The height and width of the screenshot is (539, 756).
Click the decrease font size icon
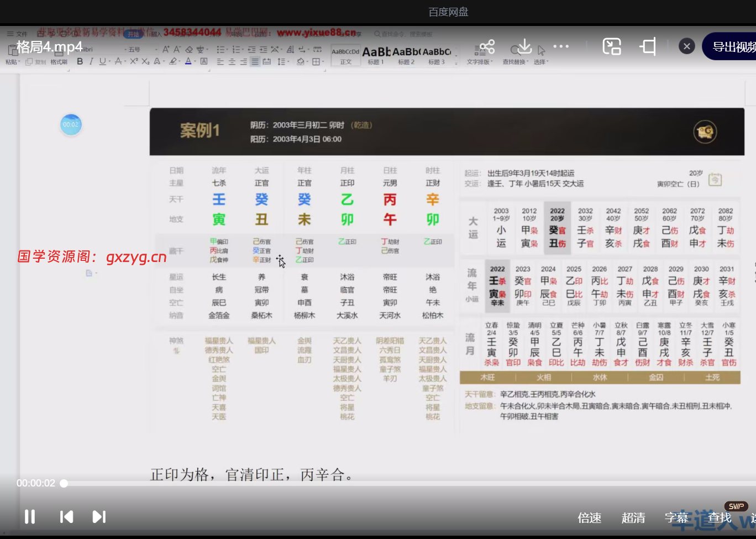[x=177, y=49]
